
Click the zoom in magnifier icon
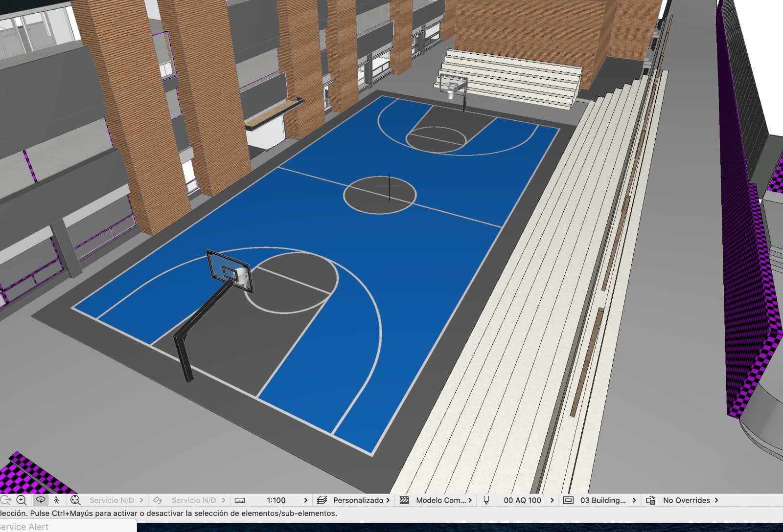[22, 500]
